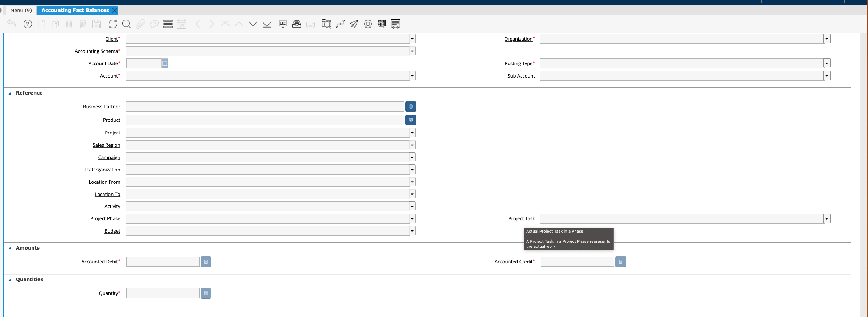Click the last toolbar document icon
The height and width of the screenshot is (317, 868).
click(395, 24)
